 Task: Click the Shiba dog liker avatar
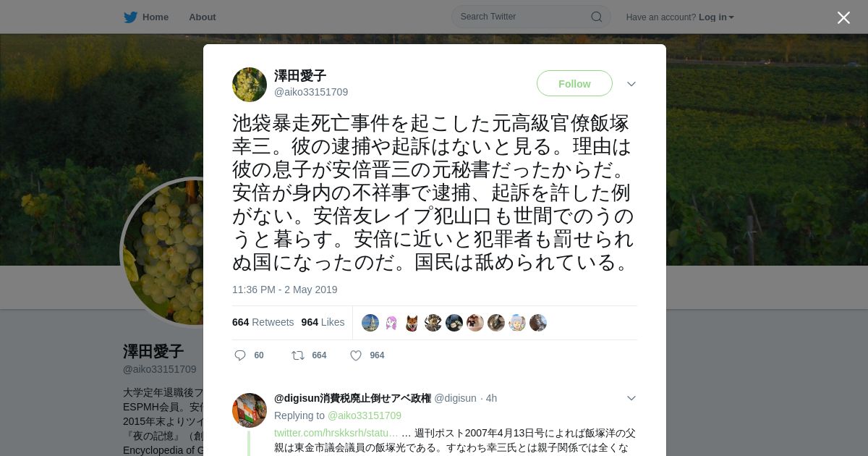[412, 323]
